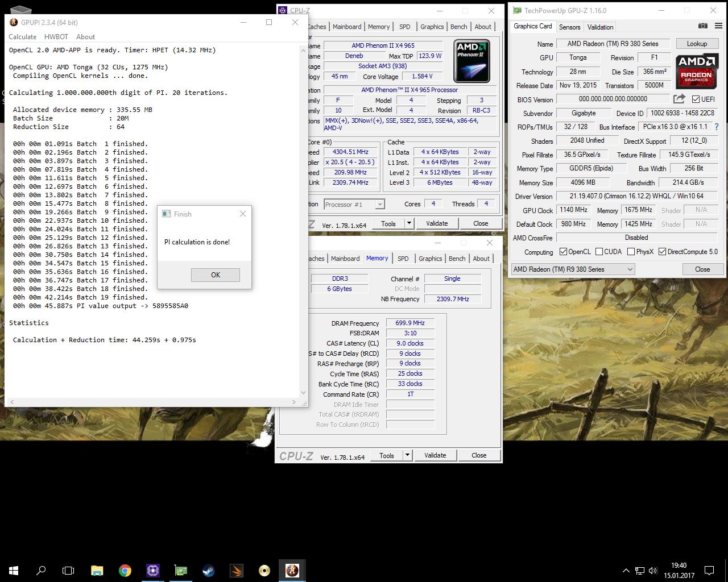
Task: Open the About menu in GPUPI
Action: (x=86, y=36)
